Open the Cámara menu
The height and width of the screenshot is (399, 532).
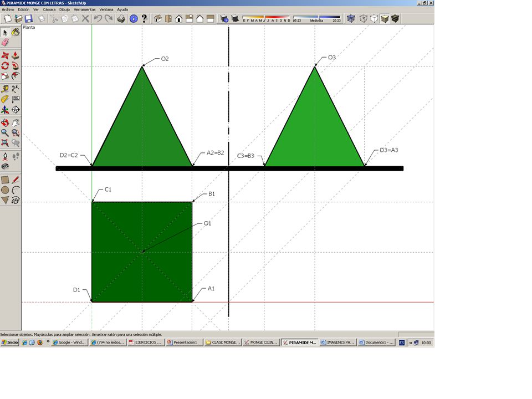tap(49, 9)
